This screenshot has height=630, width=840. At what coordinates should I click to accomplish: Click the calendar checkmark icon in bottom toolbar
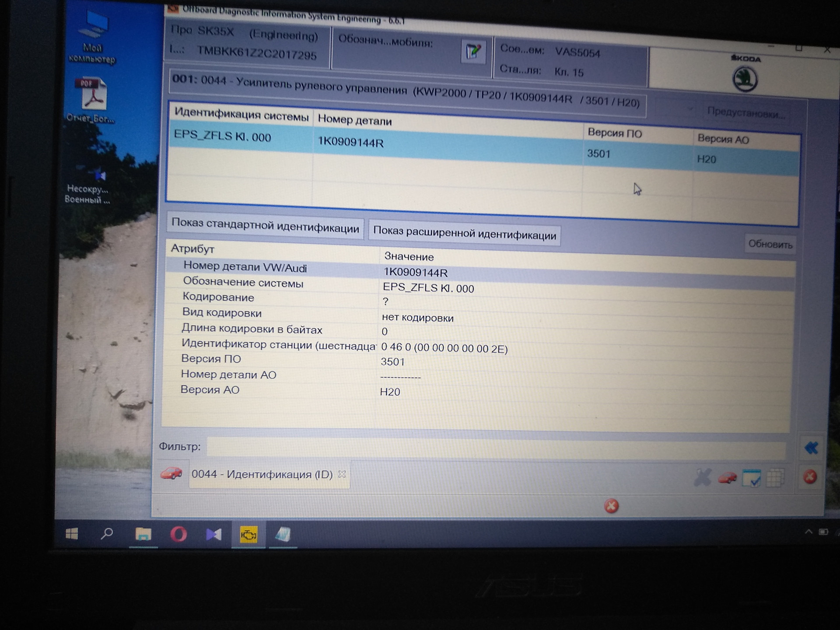click(751, 478)
